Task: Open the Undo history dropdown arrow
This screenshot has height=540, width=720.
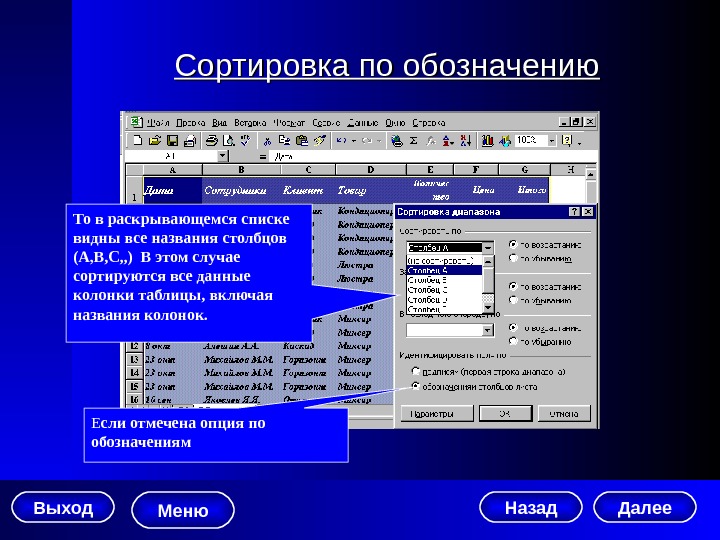Action: 354,141
